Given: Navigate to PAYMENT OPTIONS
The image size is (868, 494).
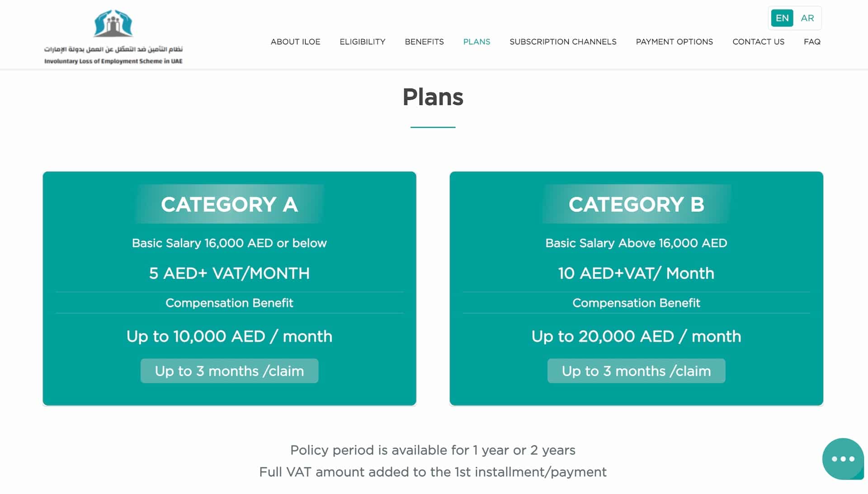Looking at the screenshot, I should tap(674, 42).
